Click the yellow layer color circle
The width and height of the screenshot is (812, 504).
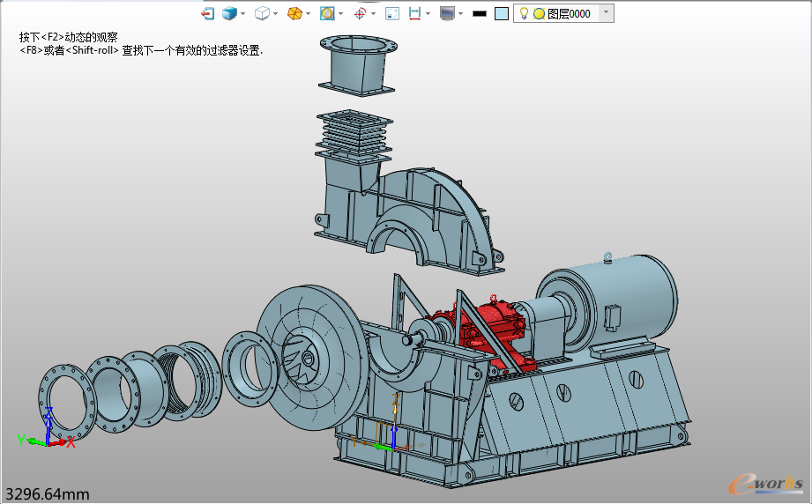click(x=539, y=14)
